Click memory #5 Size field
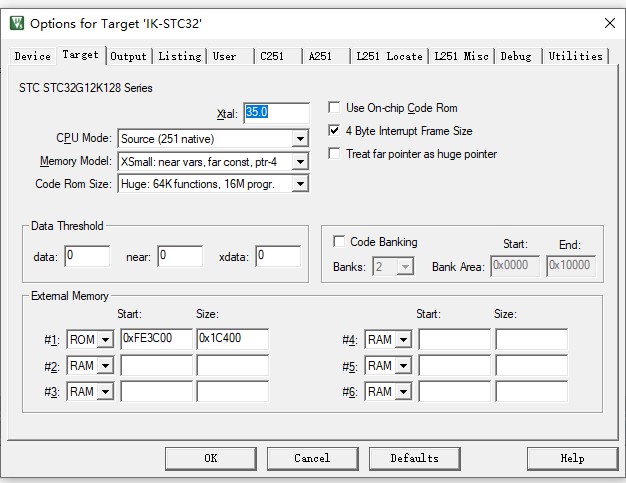Image resolution: width=626 pixels, height=483 pixels. [x=531, y=365]
